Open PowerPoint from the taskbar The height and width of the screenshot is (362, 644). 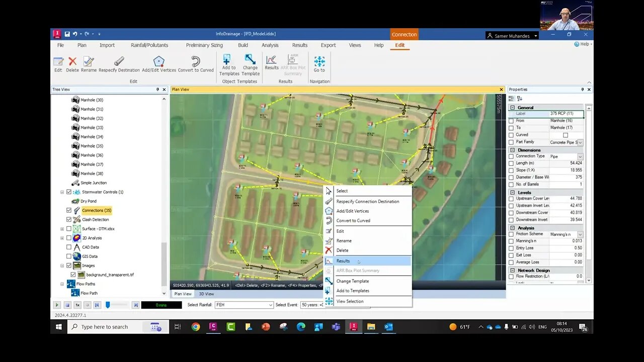pos(266,327)
